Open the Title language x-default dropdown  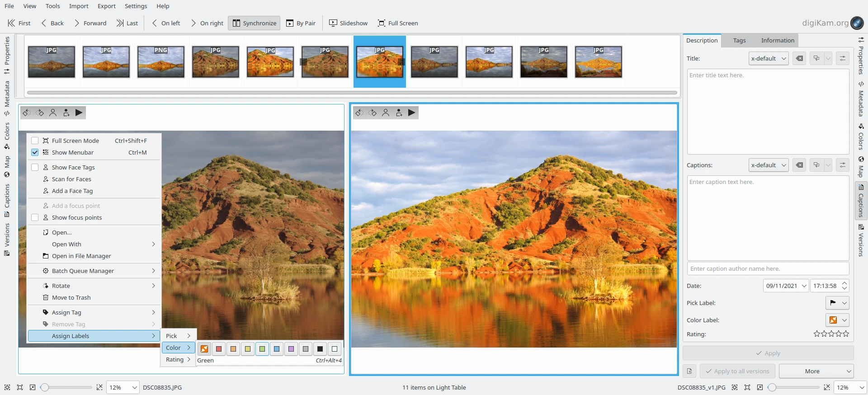point(769,58)
